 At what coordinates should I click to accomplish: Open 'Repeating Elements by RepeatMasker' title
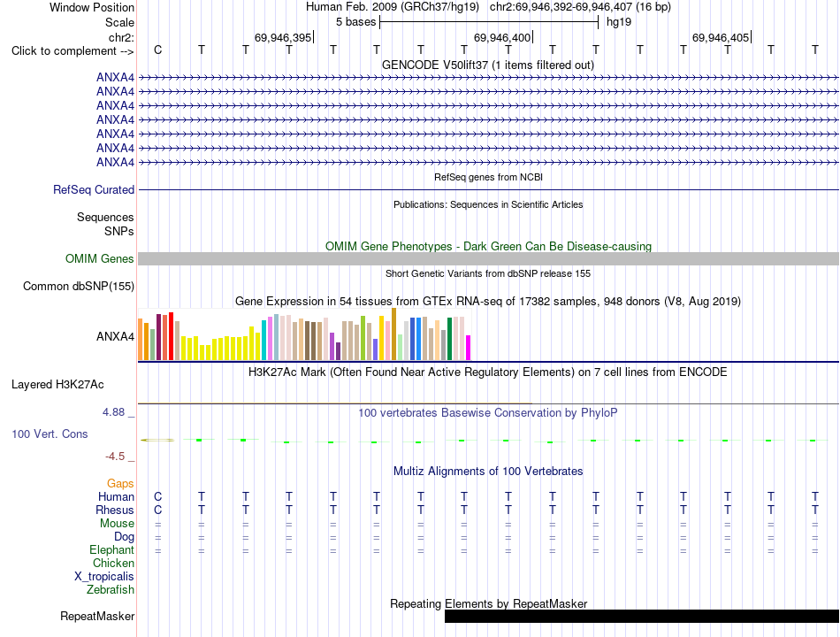pos(488,603)
